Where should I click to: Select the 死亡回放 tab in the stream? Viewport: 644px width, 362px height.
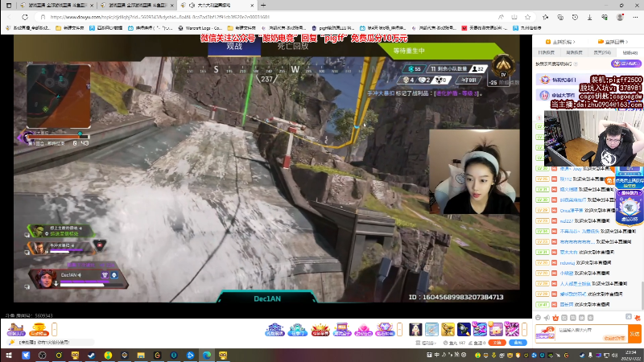click(x=292, y=47)
